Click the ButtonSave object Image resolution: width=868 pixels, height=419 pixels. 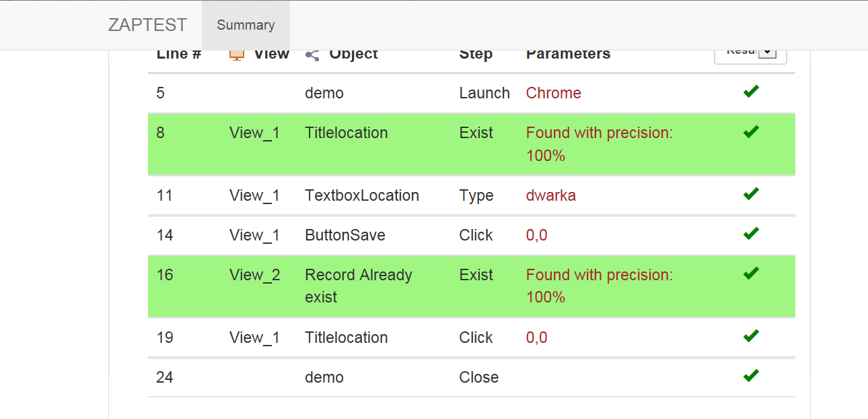(345, 235)
